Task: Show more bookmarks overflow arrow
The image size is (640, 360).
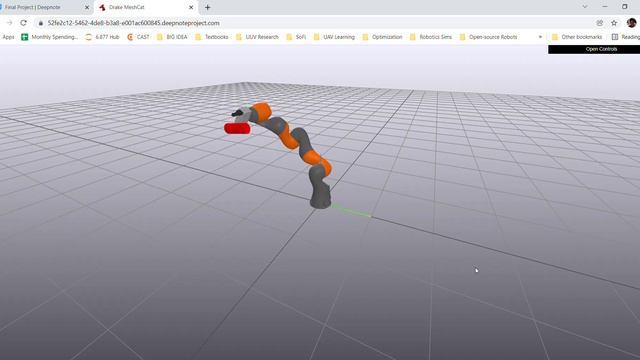Action: (540, 37)
